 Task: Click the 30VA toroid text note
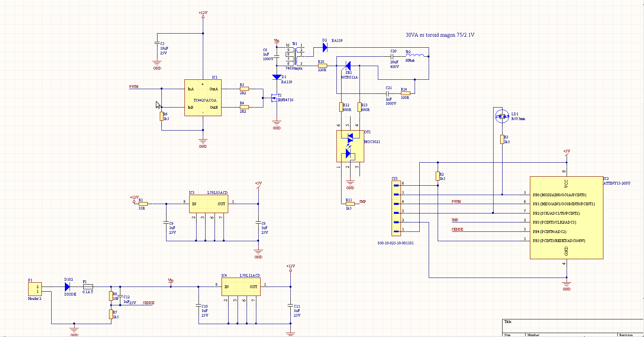440,35
